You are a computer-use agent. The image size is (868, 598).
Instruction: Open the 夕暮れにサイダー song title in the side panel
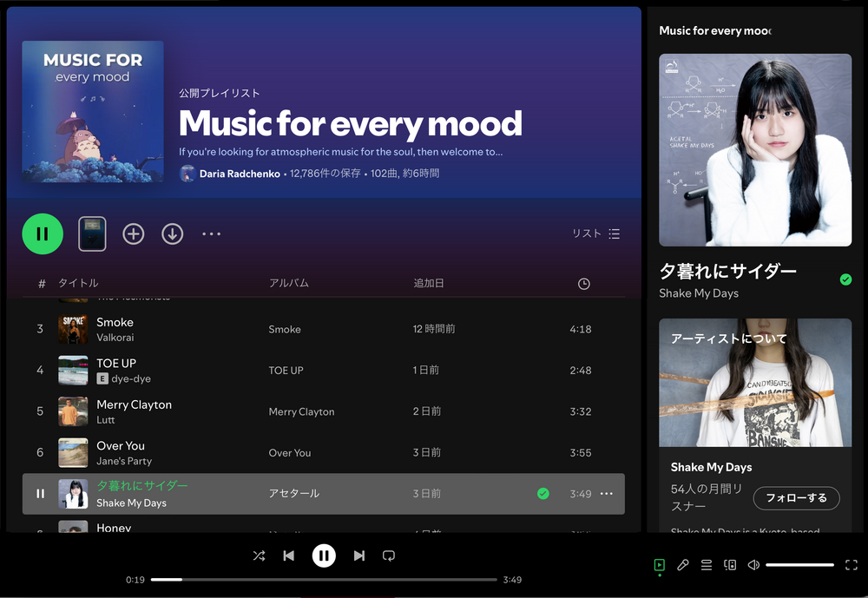click(727, 272)
